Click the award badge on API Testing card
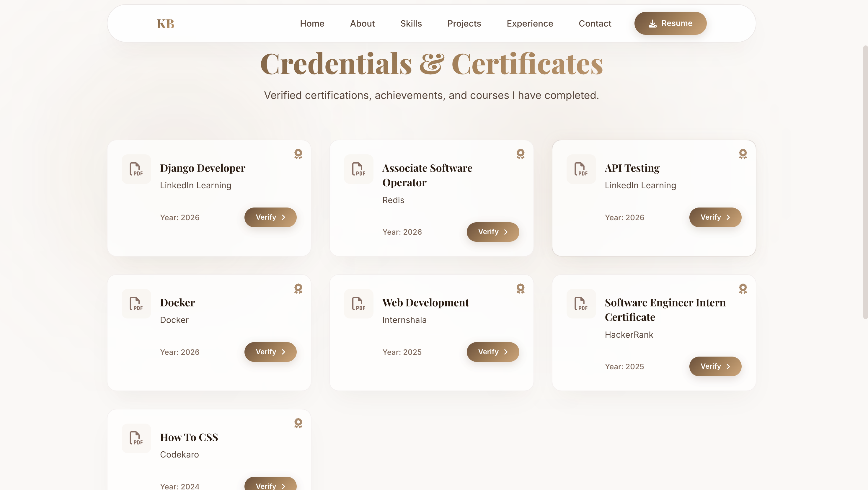 click(x=743, y=154)
